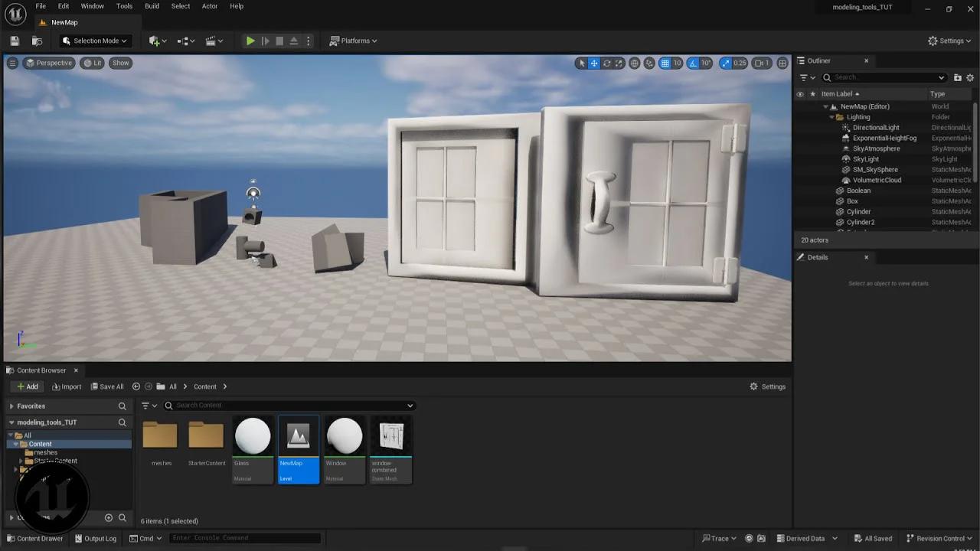Screen dimensions: 980x551
Task: Toggle scale snapping in viewport
Action: 727,64
